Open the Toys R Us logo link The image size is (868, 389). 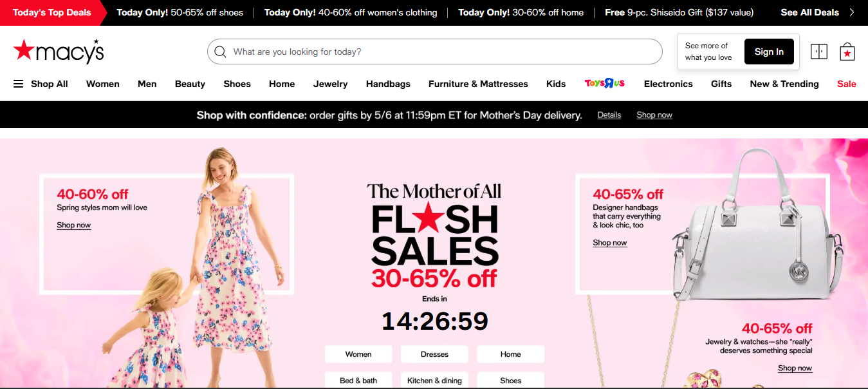pos(605,83)
